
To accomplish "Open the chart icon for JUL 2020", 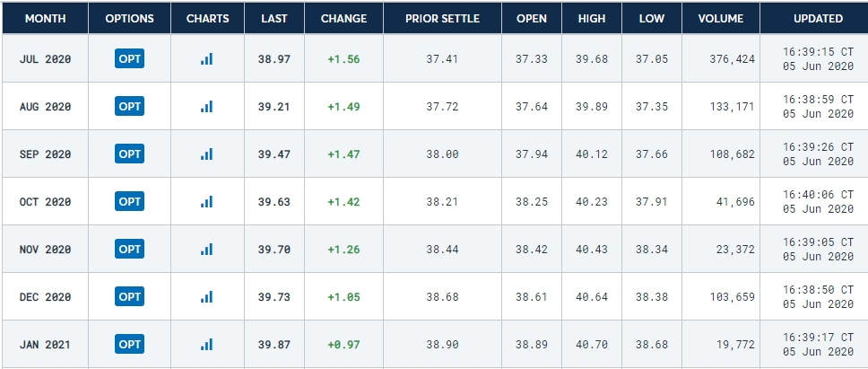I will (x=206, y=58).
